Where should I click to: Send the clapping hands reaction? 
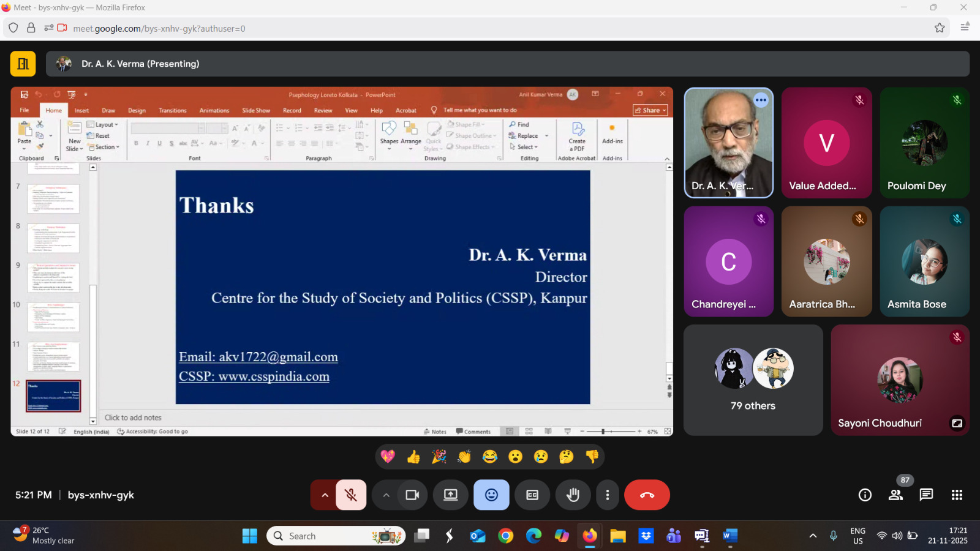(464, 457)
